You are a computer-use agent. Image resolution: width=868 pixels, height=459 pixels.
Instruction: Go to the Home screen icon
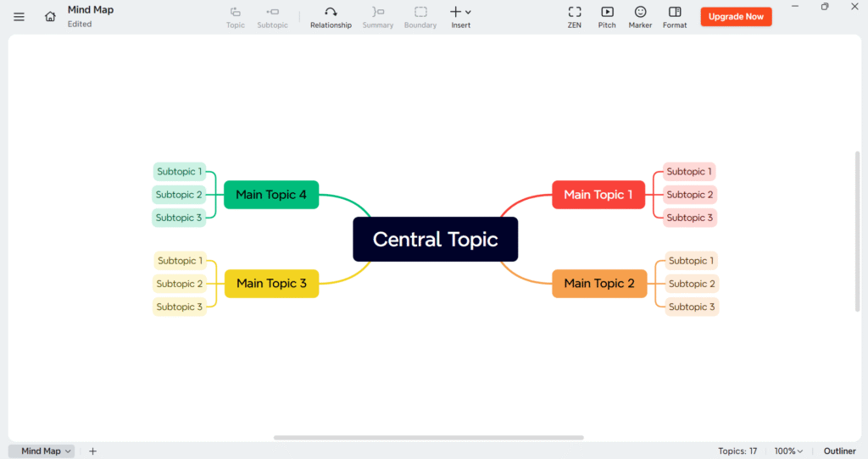click(50, 17)
